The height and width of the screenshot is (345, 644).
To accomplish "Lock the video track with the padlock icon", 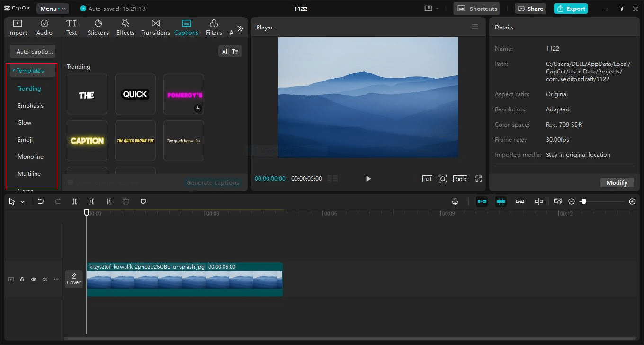I will pyautogui.click(x=22, y=279).
